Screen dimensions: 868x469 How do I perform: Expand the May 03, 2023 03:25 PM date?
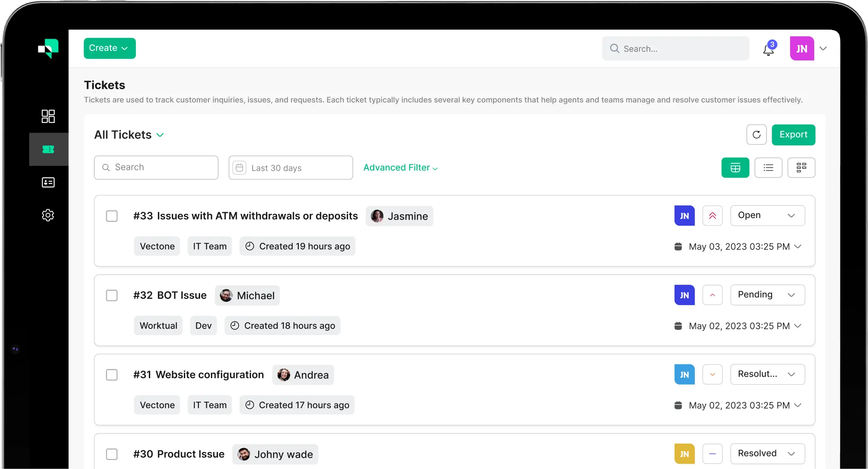[798, 246]
